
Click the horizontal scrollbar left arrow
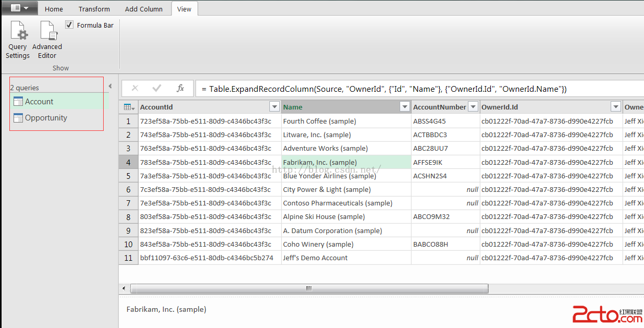pyautogui.click(x=123, y=288)
